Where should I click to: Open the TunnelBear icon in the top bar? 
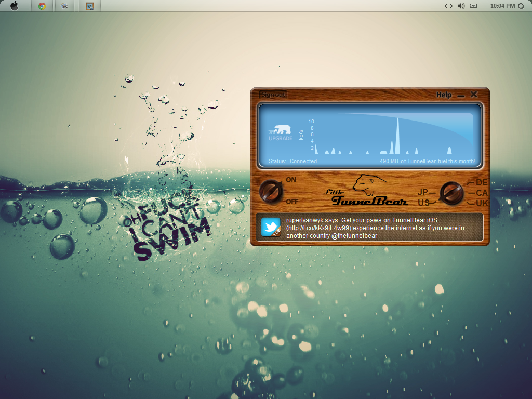coord(89,6)
